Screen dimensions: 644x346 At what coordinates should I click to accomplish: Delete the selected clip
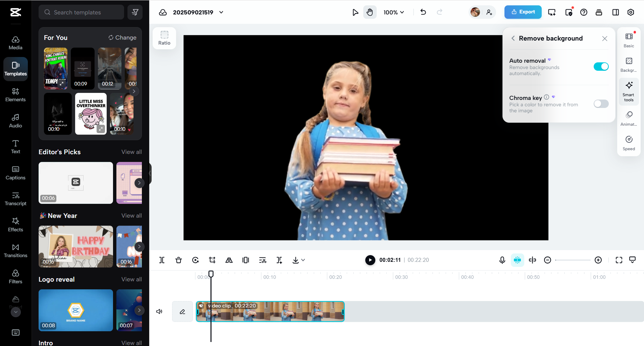click(x=178, y=260)
